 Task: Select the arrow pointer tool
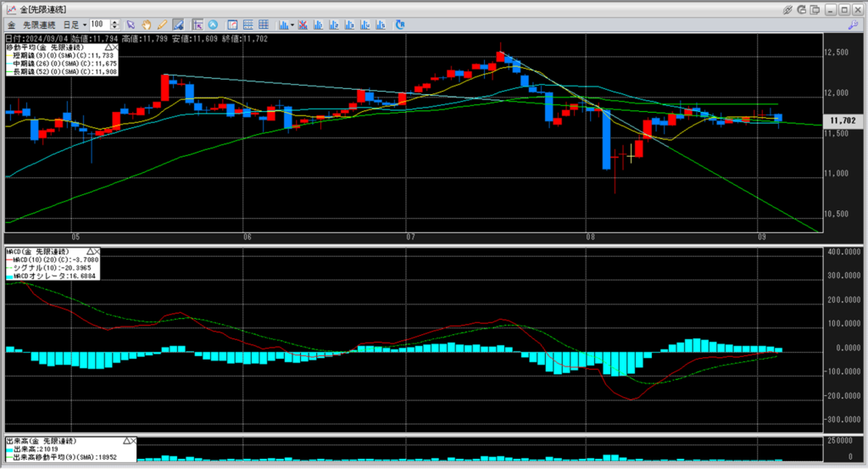[131, 25]
